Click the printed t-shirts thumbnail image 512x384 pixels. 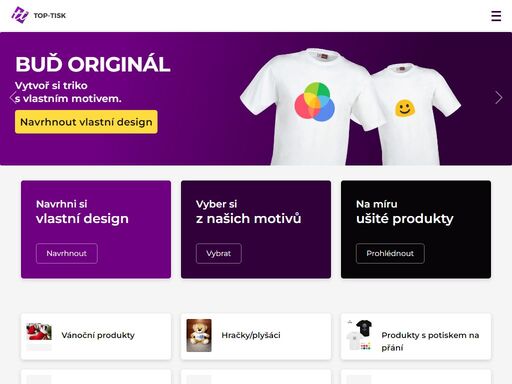359,335
